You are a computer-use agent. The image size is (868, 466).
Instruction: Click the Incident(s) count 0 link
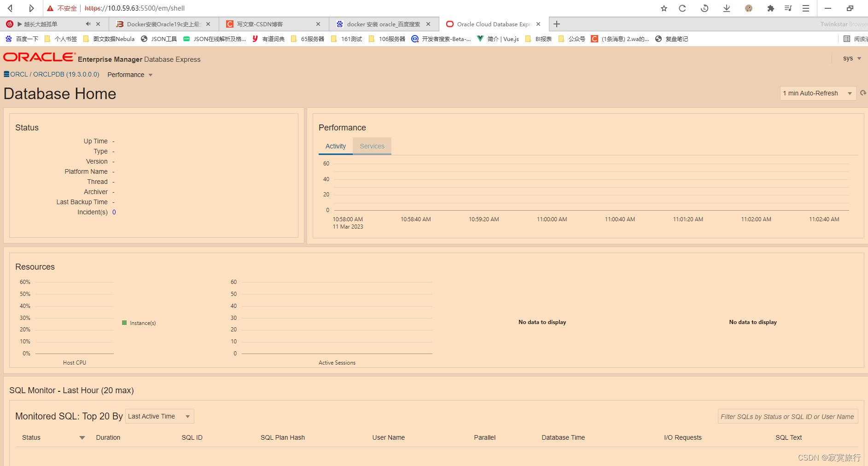pyautogui.click(x=114, y=212)
